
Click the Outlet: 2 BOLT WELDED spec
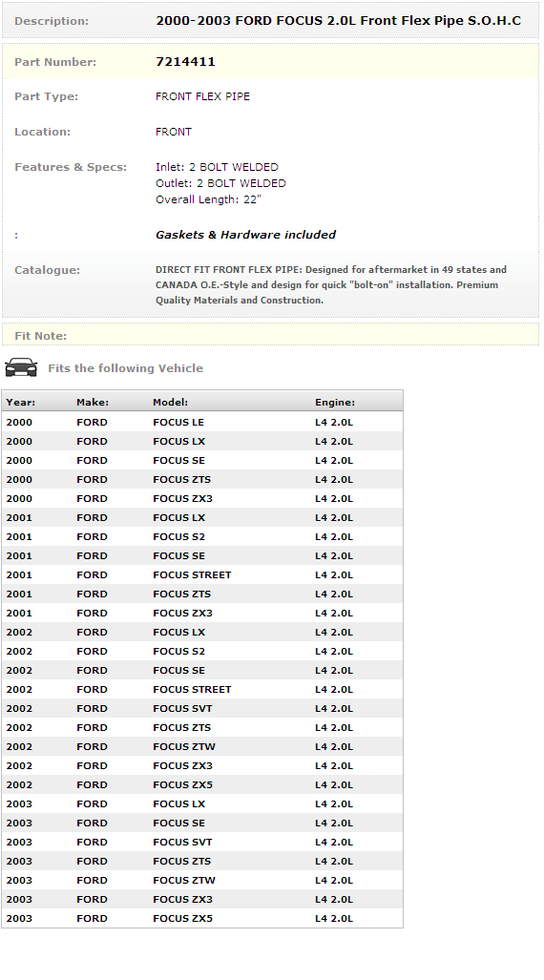coord(220,183)
